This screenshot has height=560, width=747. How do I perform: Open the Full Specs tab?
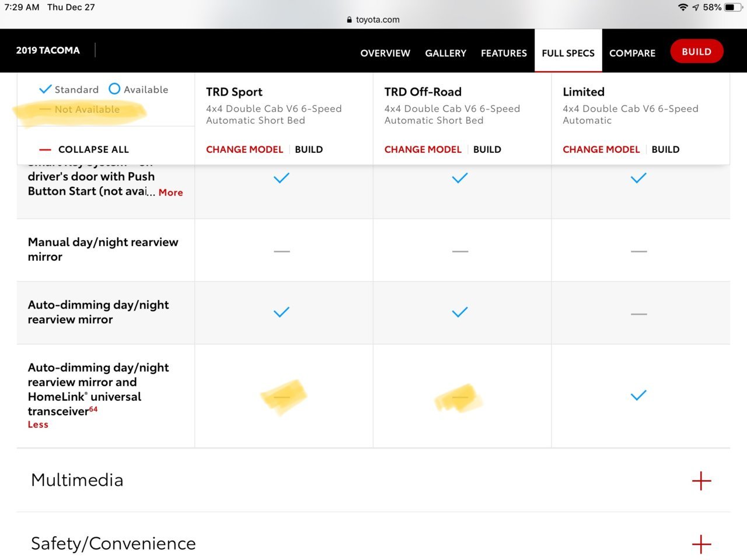point(568,53)
